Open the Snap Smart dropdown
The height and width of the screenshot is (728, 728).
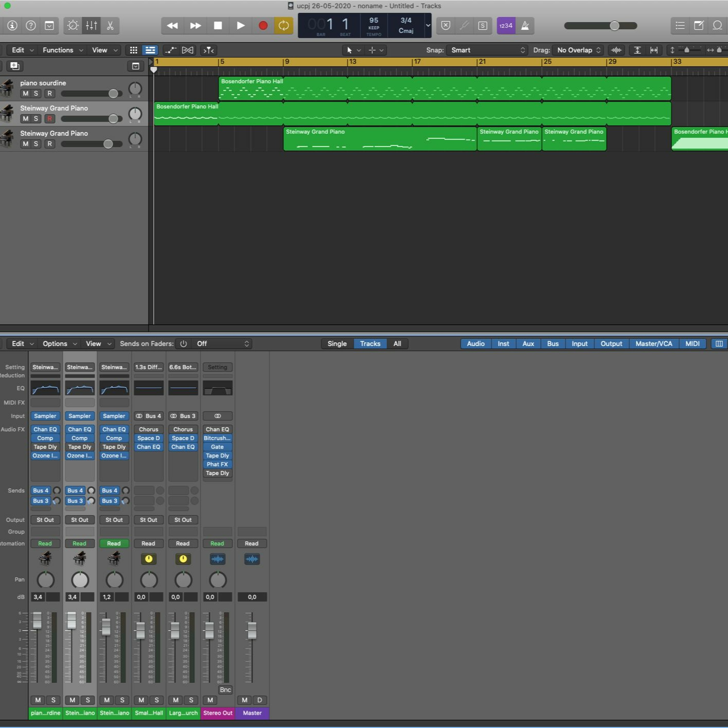click(487, 50)
